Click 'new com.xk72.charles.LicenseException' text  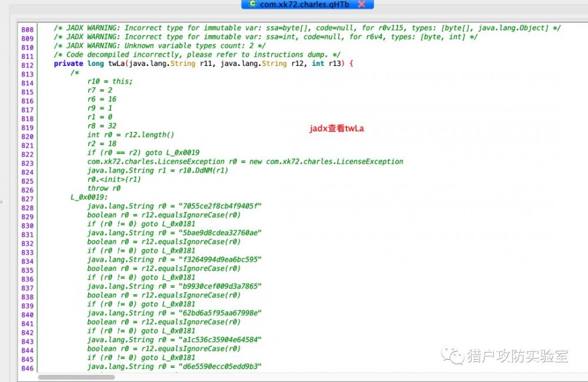point(326,161)
